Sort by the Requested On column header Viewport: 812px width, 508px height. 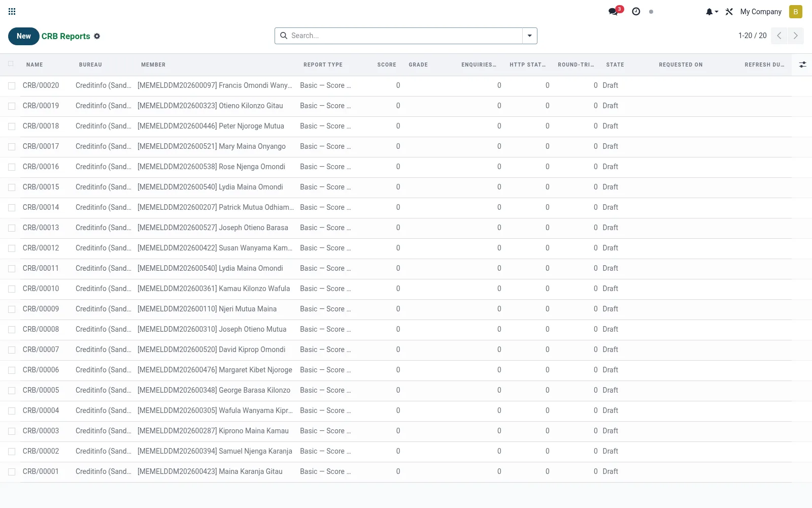point(681,65)
